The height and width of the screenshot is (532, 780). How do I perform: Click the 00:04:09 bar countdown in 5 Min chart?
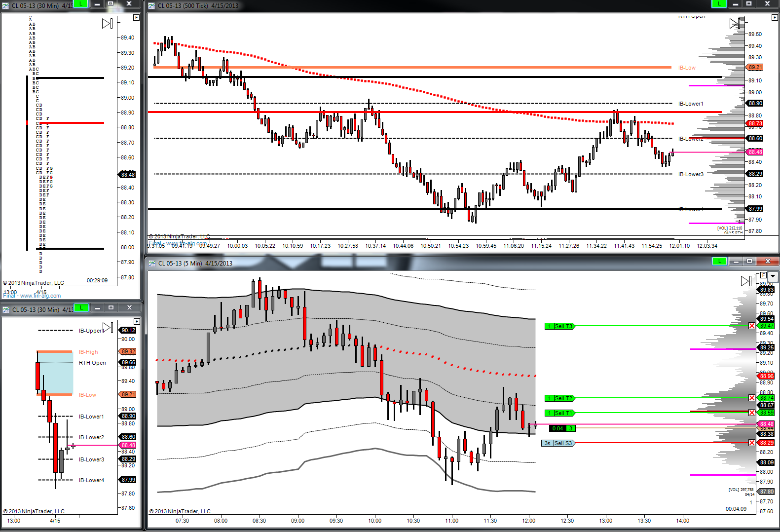(736, 509)
